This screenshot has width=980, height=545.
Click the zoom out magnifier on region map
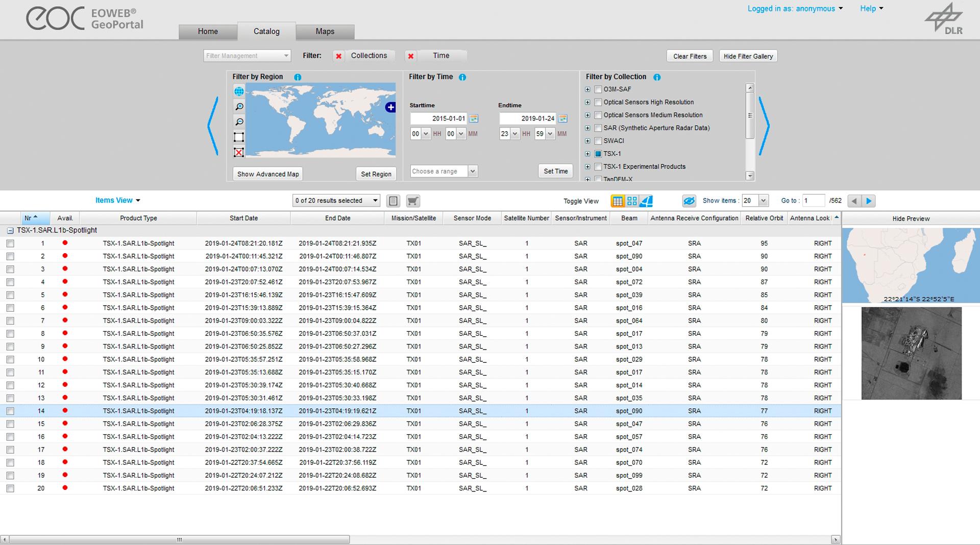click(238, 122)
